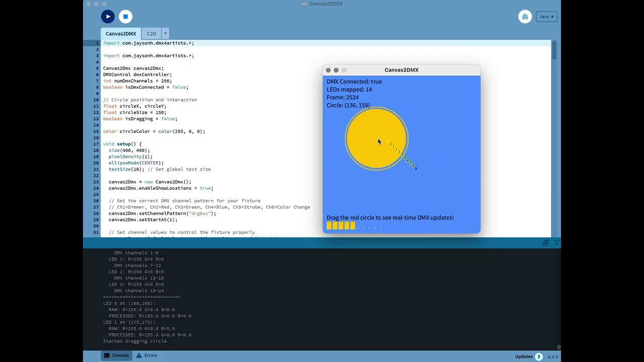Click the Updates 3 notification
The height and width of the screenshot is (362, 644).
528,356
